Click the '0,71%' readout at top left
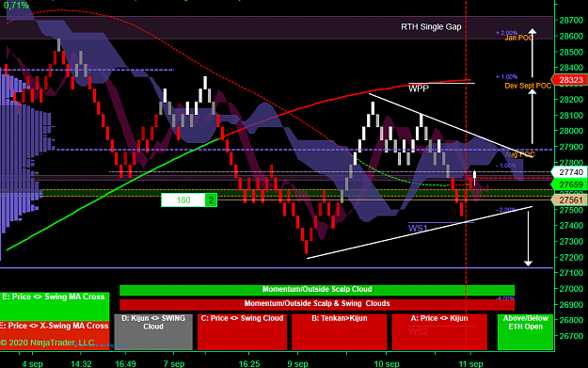This screenshot has width=588, height=368. [16, 6]
